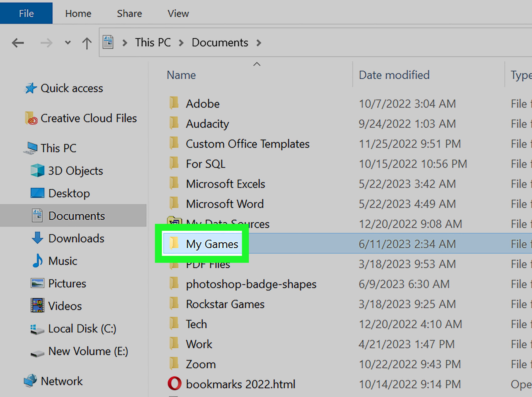Viewport: 532px width, 397px height.
Task: Sort by the Name column header
Action: coord(181,75)
